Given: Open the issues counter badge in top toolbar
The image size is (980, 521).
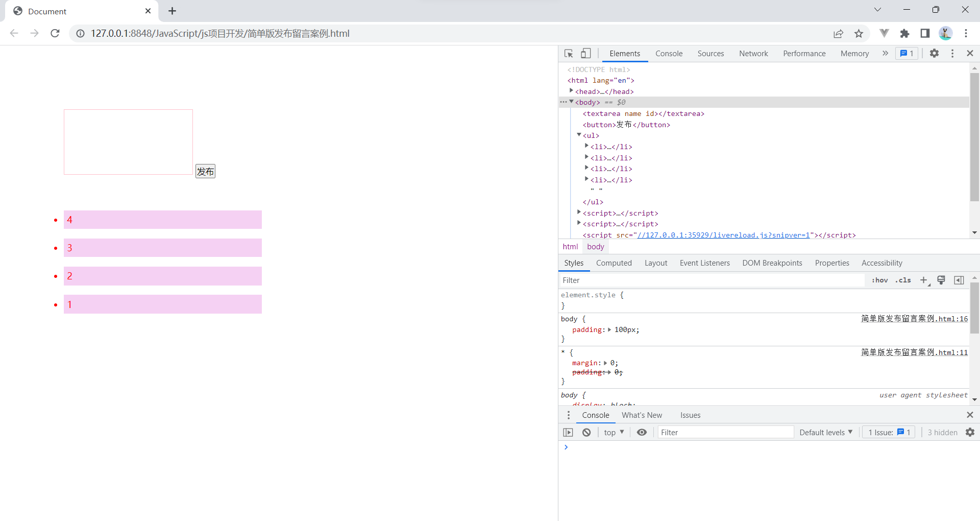Looking at the screenshot, I should click(x=907, y=54).
